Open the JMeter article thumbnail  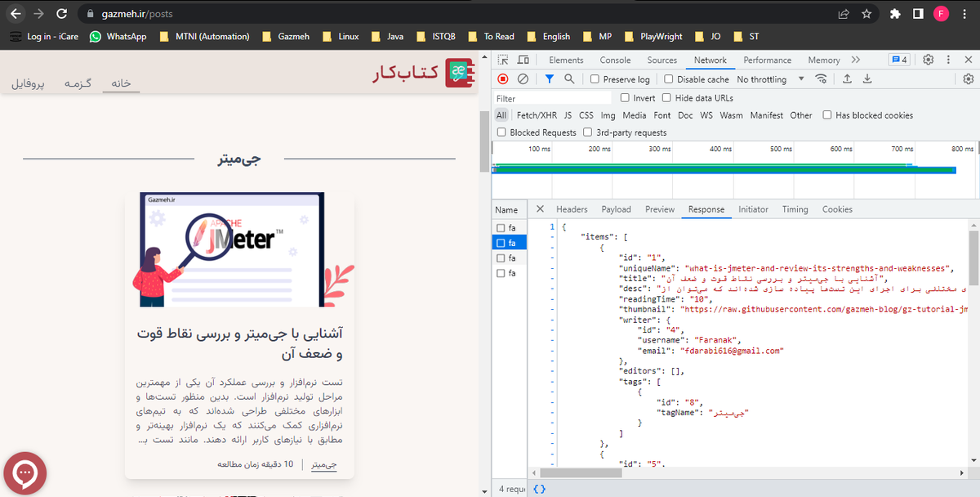point(240,249)
